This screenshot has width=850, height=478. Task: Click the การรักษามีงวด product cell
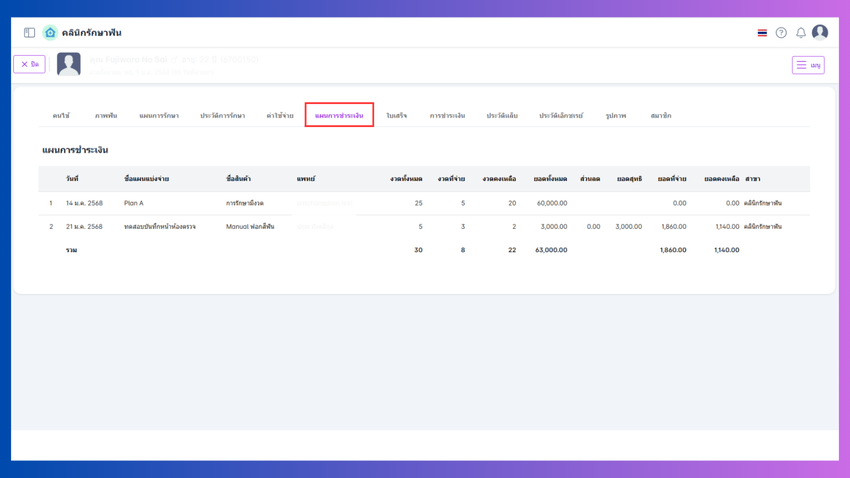point(244,203)
